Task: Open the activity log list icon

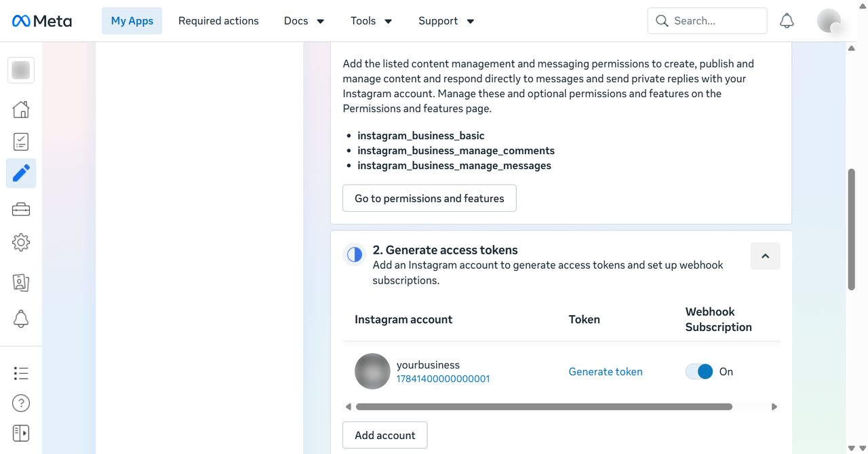Action: [21, 373]
